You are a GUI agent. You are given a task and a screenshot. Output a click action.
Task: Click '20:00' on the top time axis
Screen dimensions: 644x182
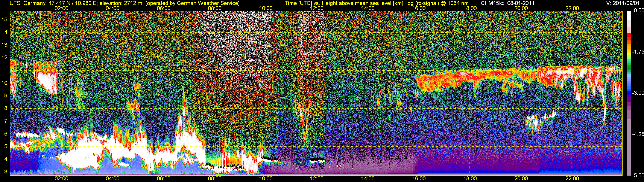[521, 8]
